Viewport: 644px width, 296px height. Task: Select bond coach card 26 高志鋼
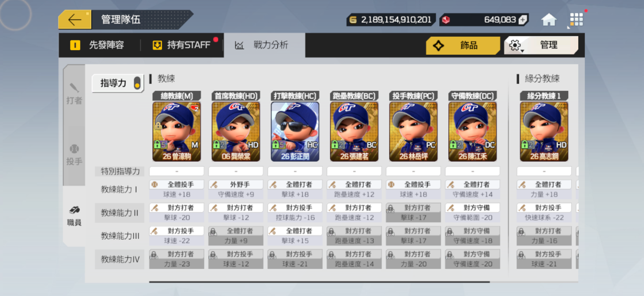544,131
